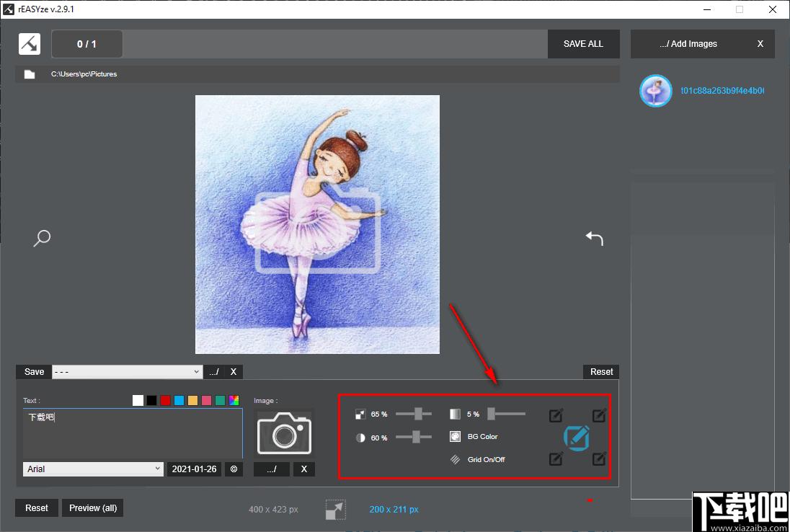Select the red text color swatch
The height and width of the screenshot is (532, 790).
(x=165, y=401)
